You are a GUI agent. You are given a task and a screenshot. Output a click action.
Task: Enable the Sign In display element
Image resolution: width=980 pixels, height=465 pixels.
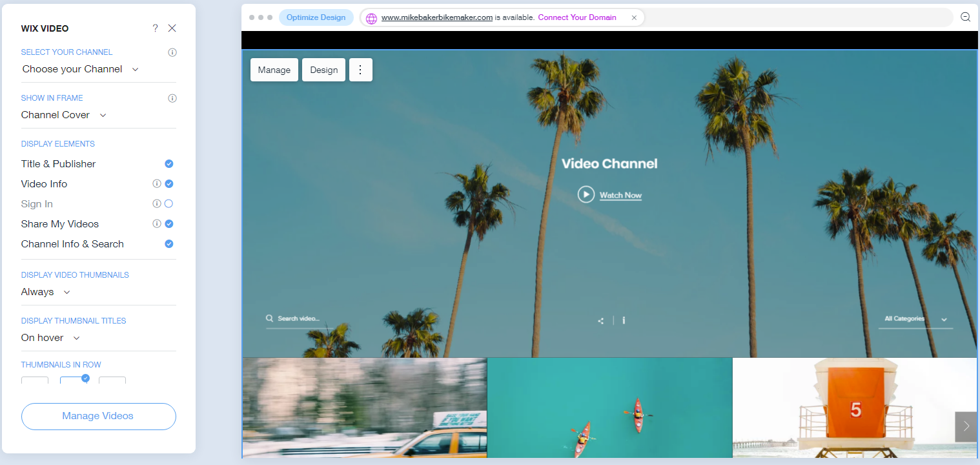coord(169,203)
